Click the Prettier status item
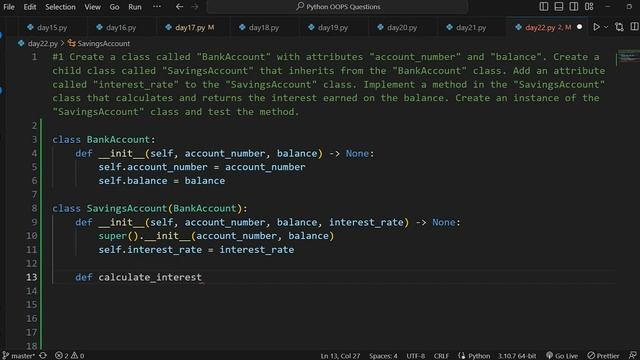Viewport: 640px width, 360px height. point(603,356)
